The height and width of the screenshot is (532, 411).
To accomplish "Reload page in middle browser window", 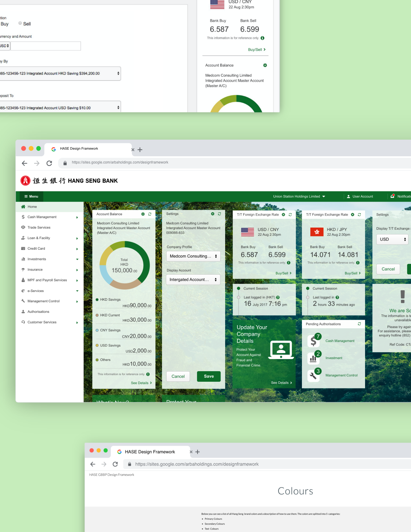I will pos(49,163).
